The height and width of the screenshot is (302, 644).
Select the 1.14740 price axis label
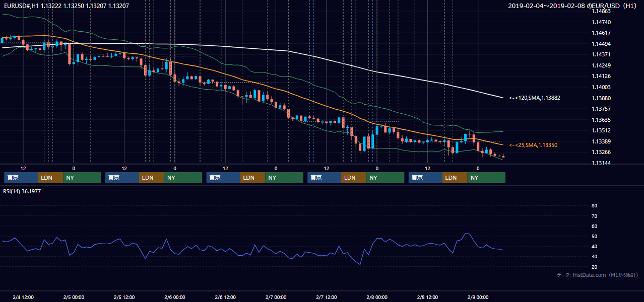[601, 22]
